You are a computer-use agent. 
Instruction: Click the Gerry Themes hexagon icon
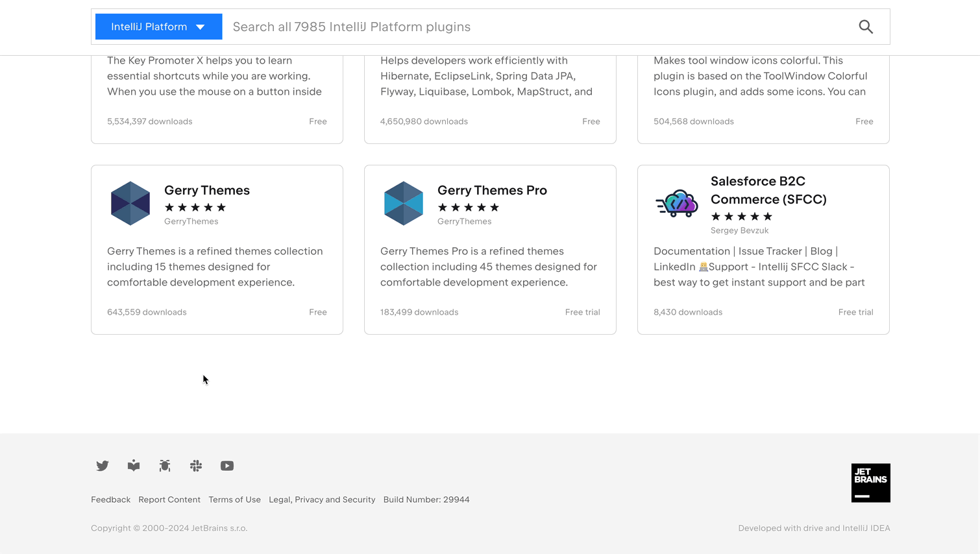click(130, 204)
